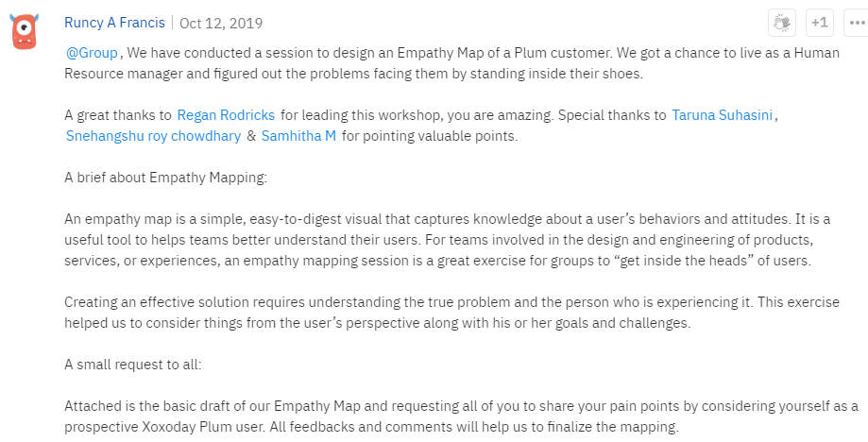Select Snehangshu roy chowdhary mention

(x=153, y=136)
